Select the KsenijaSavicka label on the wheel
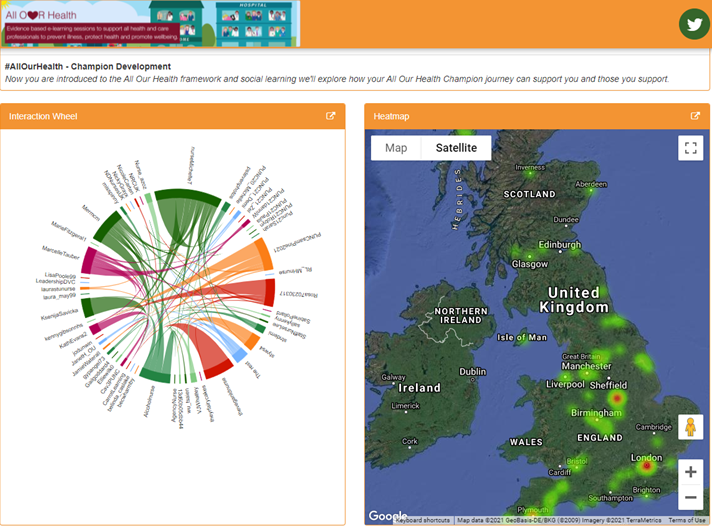Viewport: 712px width, 526px height. pyautogui.click(x=59, y=314)
